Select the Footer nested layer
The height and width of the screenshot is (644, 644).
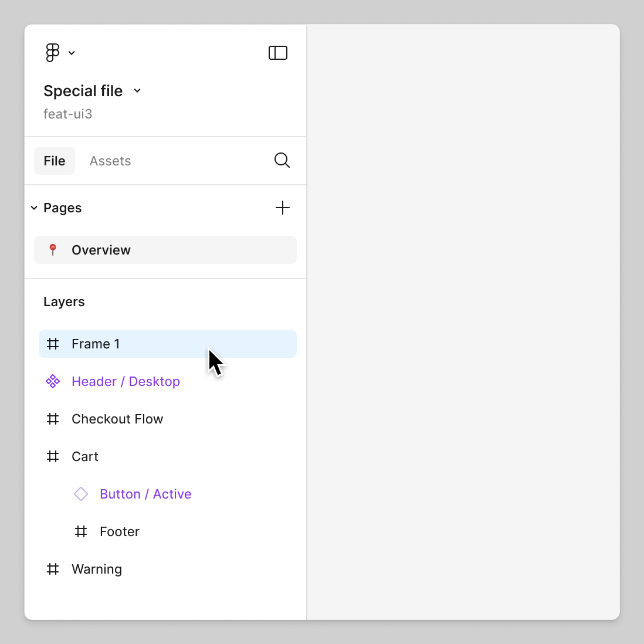(120, 531)
